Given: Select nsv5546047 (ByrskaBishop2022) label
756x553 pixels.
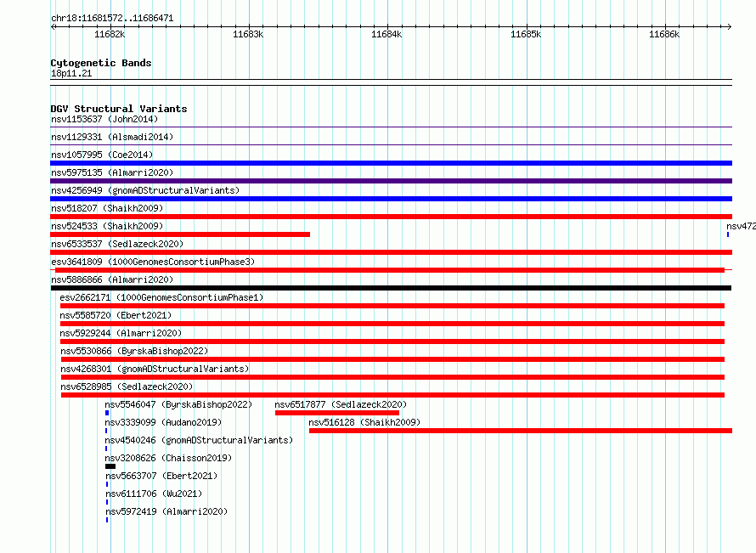Looking at the screenshot, I should tap(179, 404).
